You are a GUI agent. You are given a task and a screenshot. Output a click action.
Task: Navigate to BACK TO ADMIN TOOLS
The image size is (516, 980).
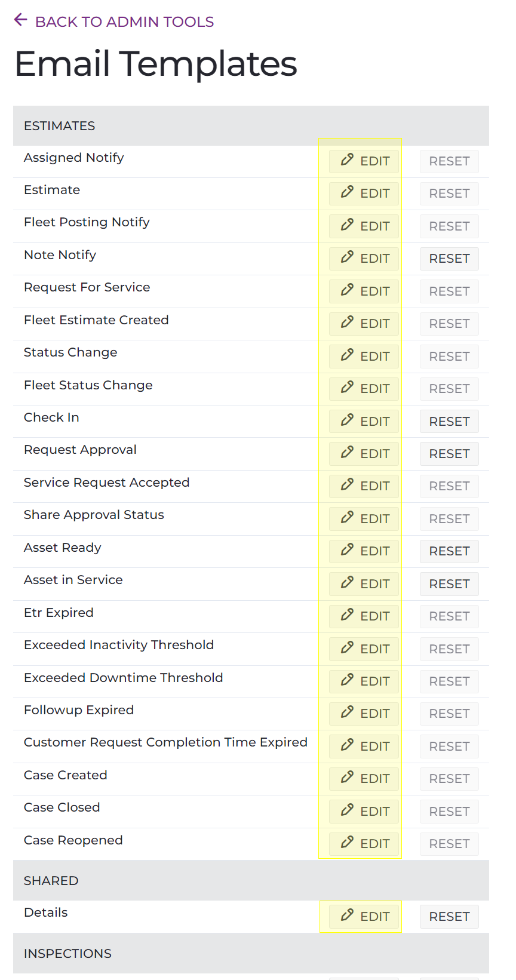(x=124, y=22)
